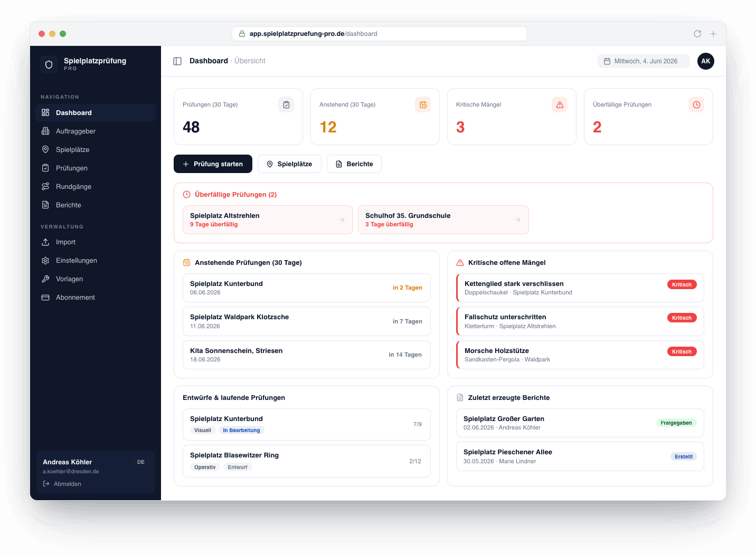Open draft Spielplatz Kunterbund with 7/9 progress
Viewport: 756px width, 554px height.
307,424
